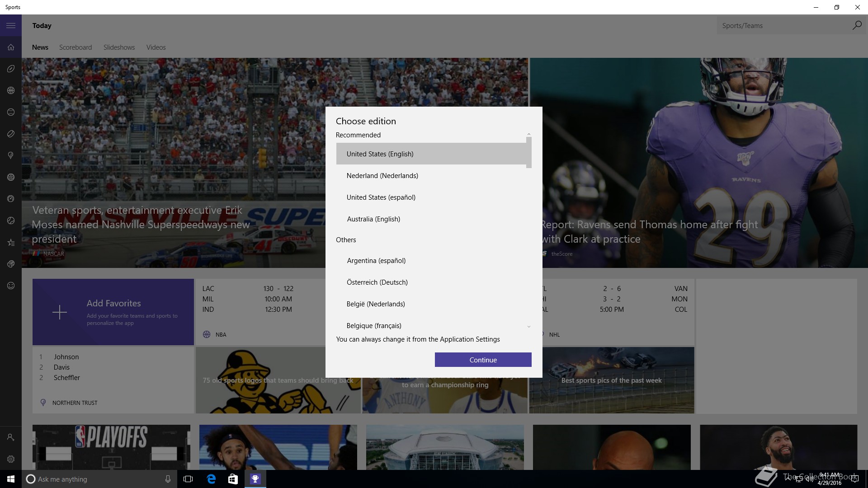This screenshot has height=488, width=868.
Task: Click the Cortana microphone icon
Action: [168, 479]
